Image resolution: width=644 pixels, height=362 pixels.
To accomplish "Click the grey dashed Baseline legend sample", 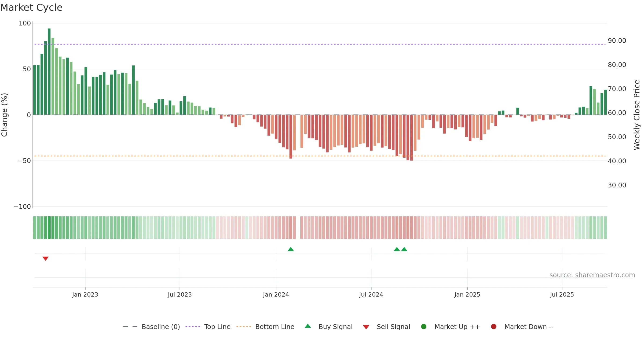I will (130, 327).
